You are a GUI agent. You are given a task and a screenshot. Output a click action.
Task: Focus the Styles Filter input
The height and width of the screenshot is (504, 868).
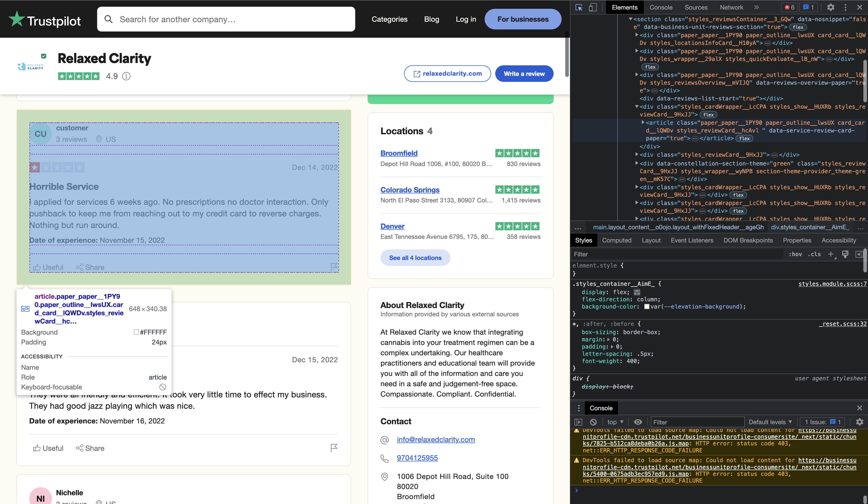677,254
